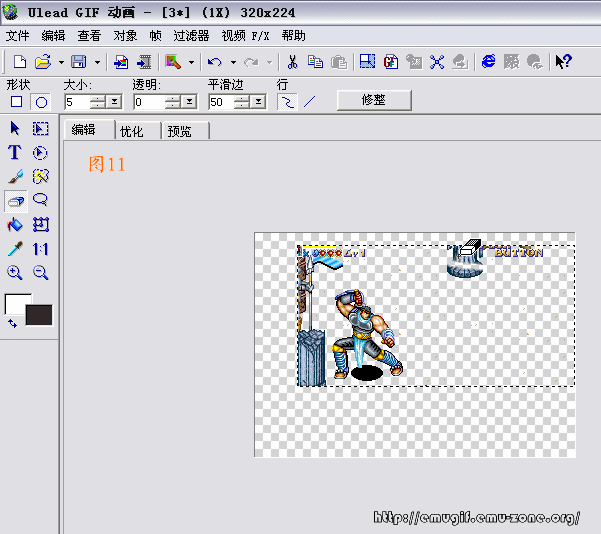Image resolution: width=601 pixels, height=534 pixels.
Task: Open the Redo history dropdown arrow
Action: pos(269,62)
